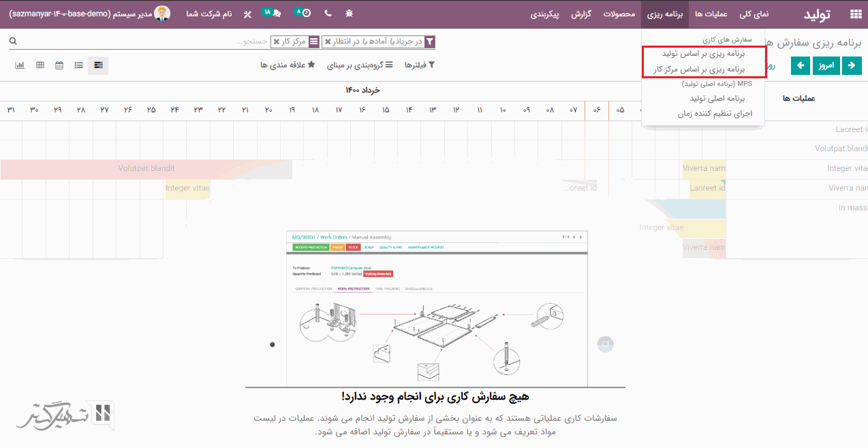Expand the گروه‌بندی بر مبنای dropdown
This screenshot has width=868, height=448.
click(360, 65)
